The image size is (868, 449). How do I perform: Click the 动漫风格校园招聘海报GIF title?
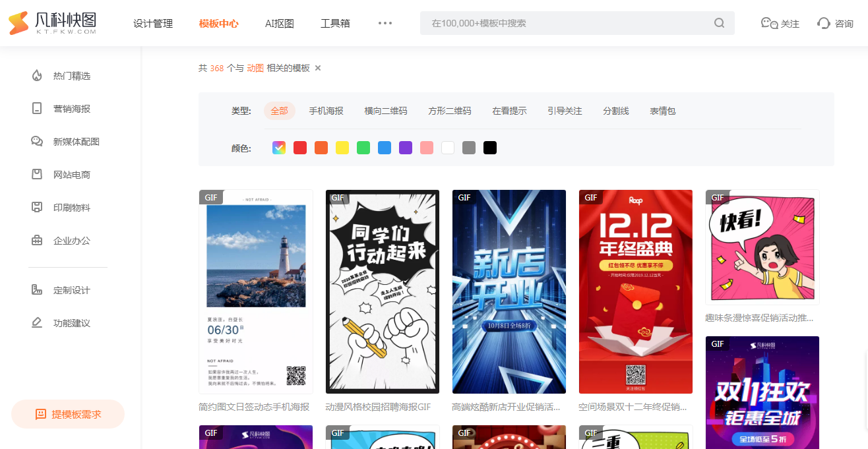[378, 407]
